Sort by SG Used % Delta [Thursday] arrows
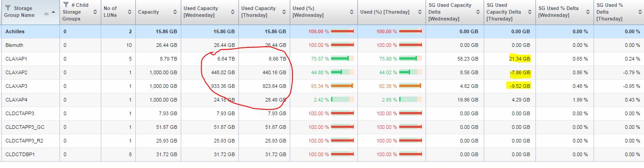This screenshot has width=644, height=168. click(640, 12)
